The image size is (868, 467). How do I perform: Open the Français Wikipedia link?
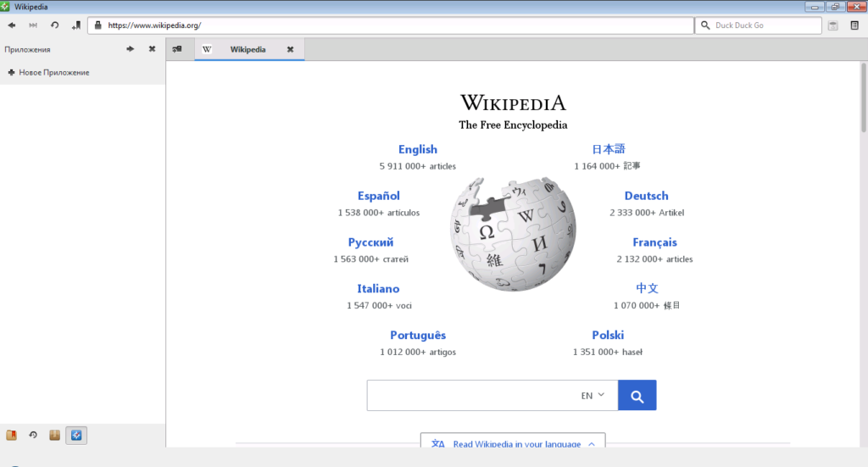655,242
